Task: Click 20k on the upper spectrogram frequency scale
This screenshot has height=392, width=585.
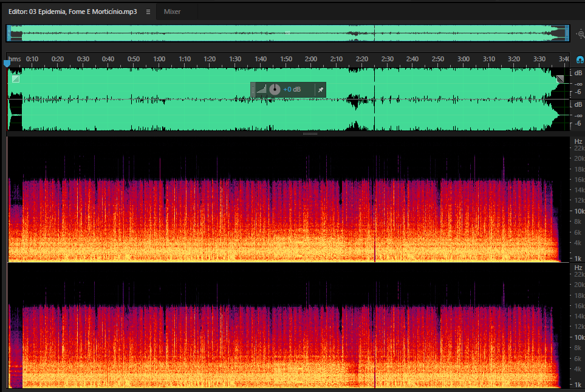Action: click(x=579, y=158)
